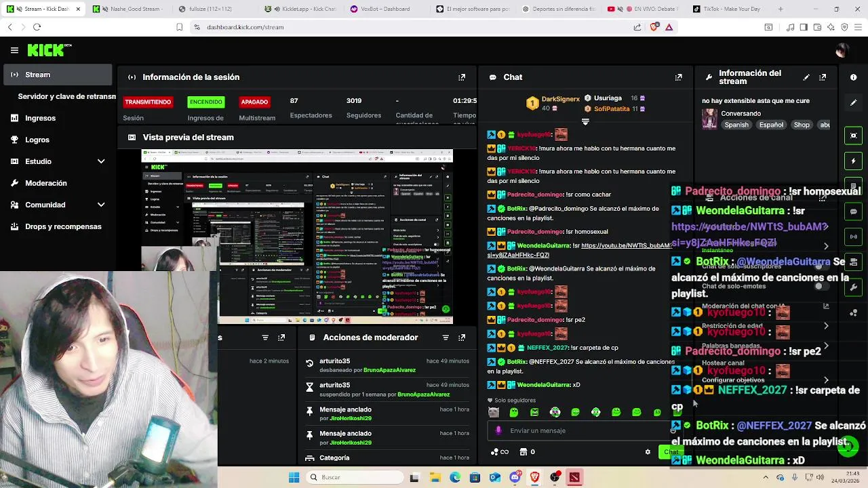Open the Stream sidebar item

coord(57,75)
